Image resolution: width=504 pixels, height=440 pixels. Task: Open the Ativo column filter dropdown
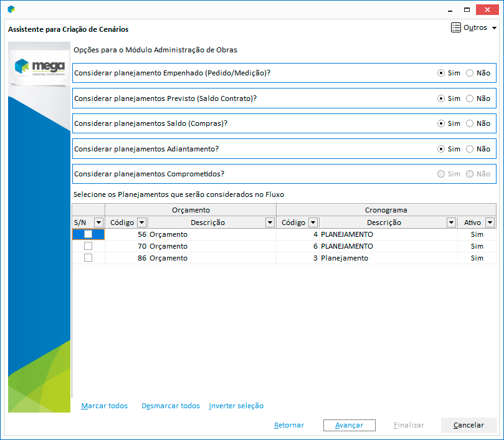click(x=490, y=222)
